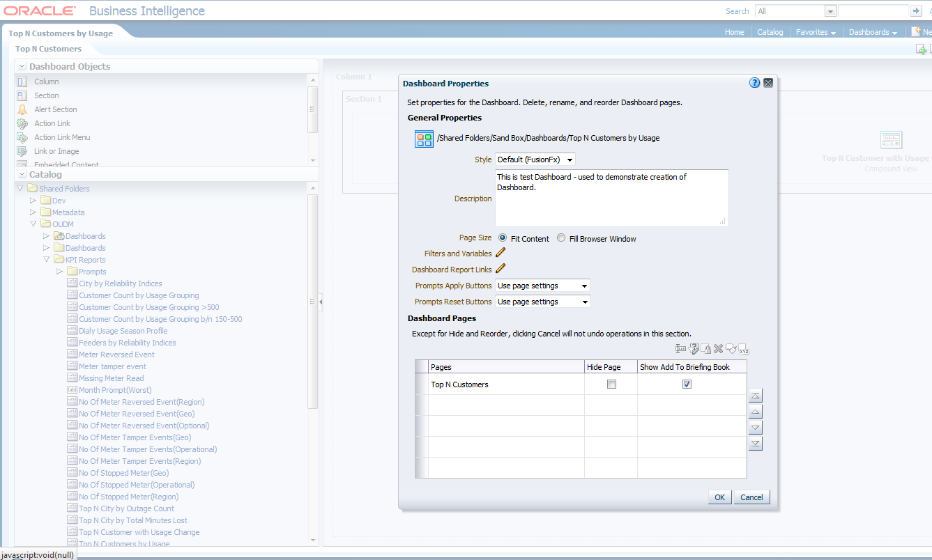
Task: Select the Action Link Menu object icon
Action: (x=22, y=137)
